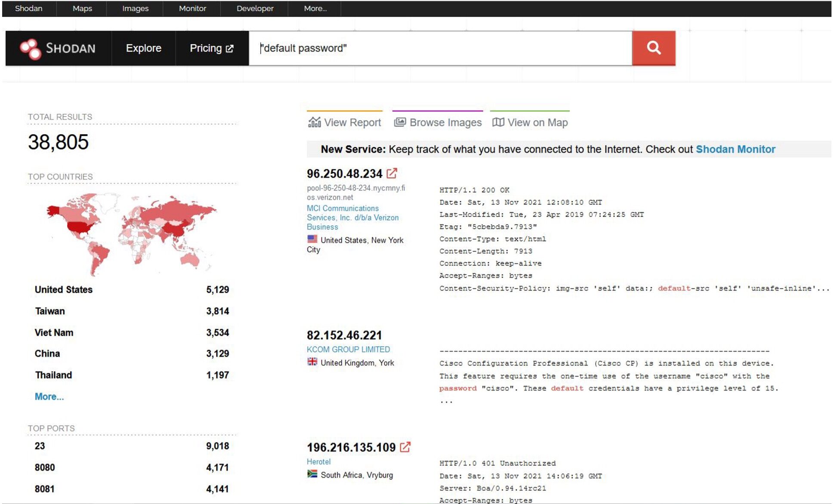The height and width of the screenshot is (504, 834).
Task: Open the Developer top menu item
Action: tap(255, 9)
